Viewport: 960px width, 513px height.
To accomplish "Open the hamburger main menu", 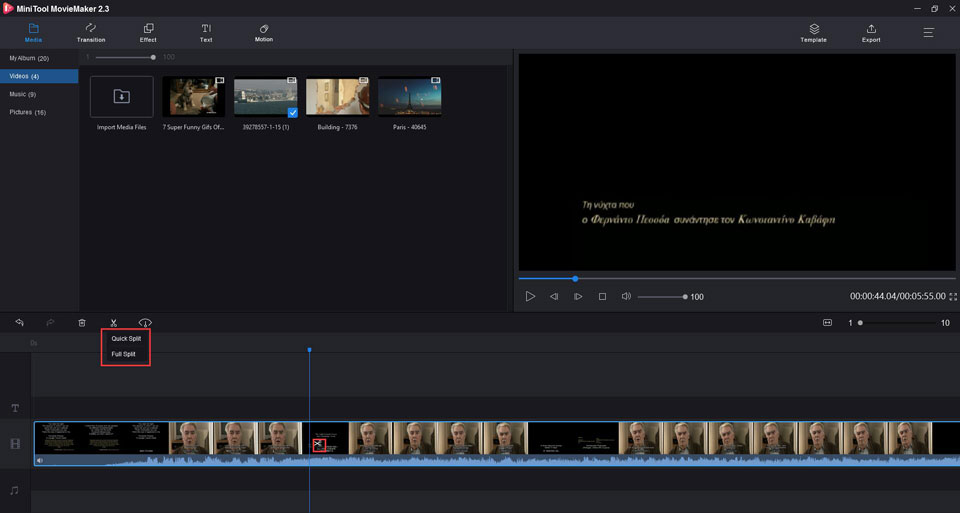I will (x=928, y=32).
